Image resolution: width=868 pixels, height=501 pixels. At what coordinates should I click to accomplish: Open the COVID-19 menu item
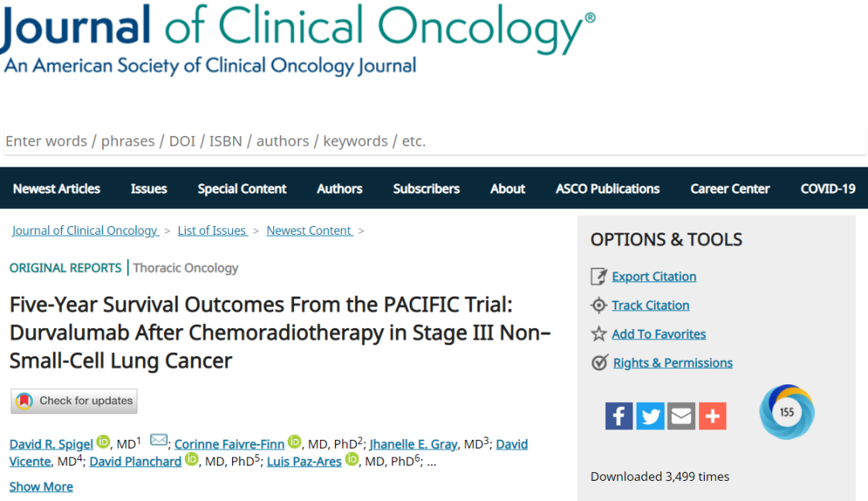(x=828, y=189)
